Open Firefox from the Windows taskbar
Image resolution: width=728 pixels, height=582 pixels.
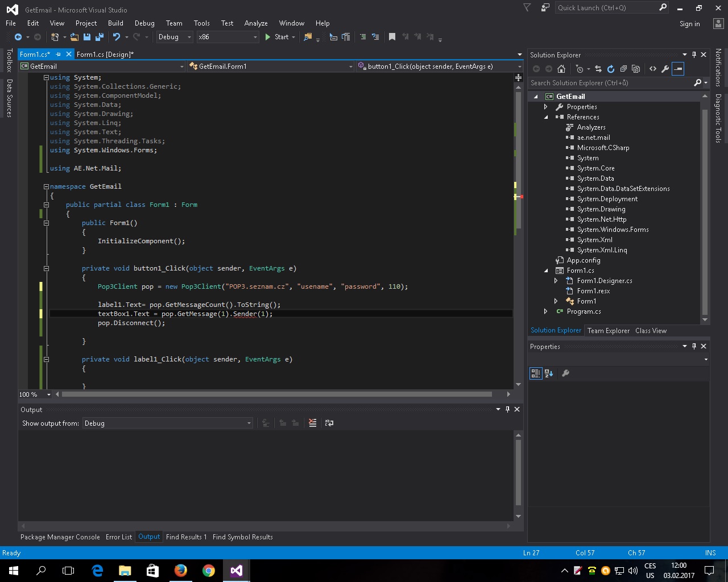click(x=181, y=570)
